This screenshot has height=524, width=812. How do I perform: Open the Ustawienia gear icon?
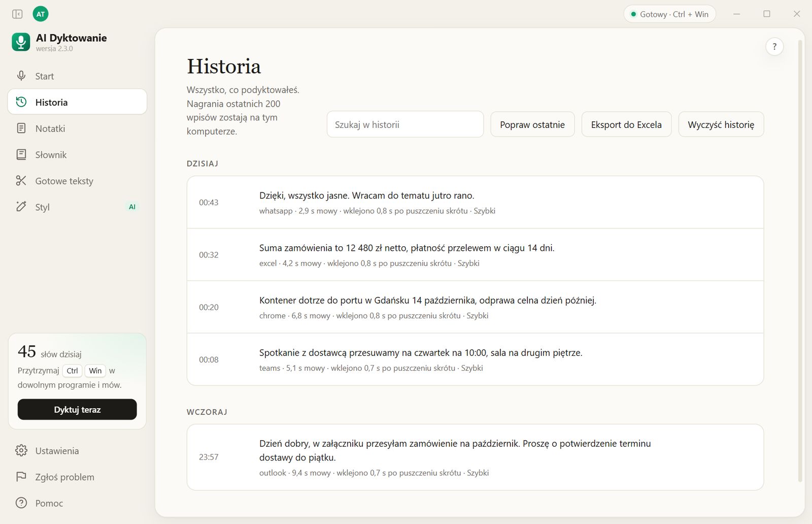pos(21,451)
